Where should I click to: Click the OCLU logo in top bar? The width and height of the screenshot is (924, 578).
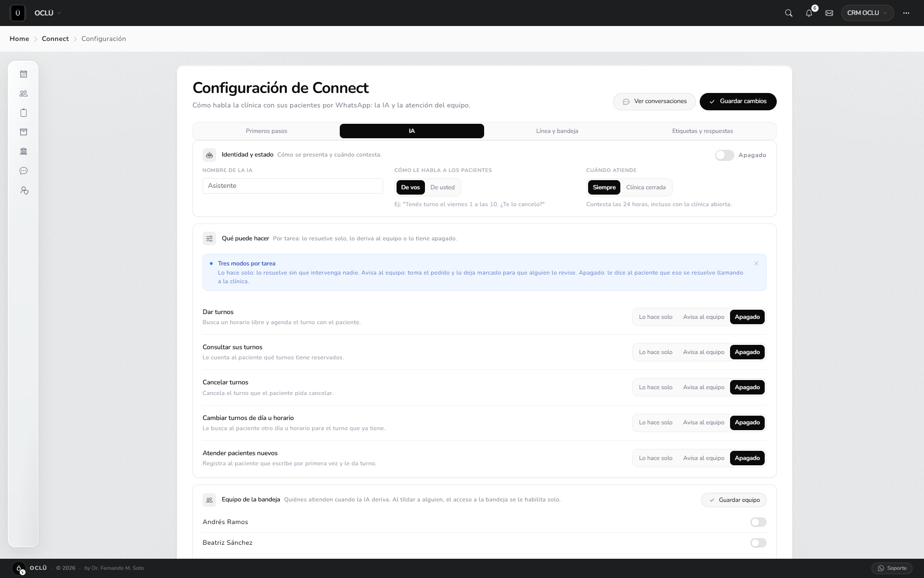pos(18,13)
